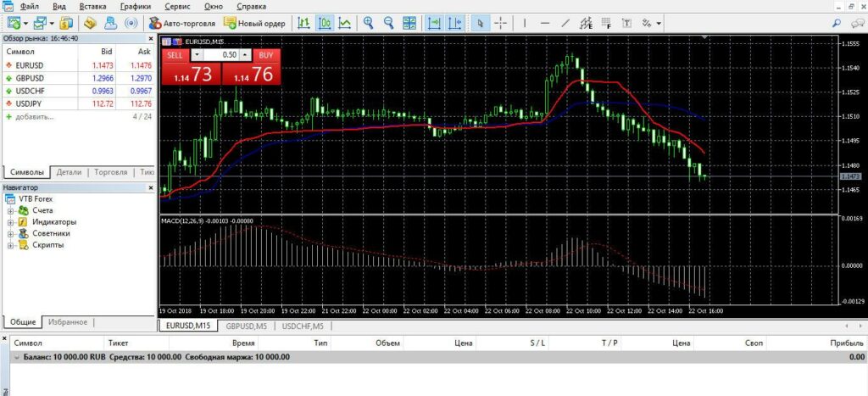The width and height of the screenshot is (868, 396).
Task: Click the zoom in magnifier icon
Action: [368, 23]
